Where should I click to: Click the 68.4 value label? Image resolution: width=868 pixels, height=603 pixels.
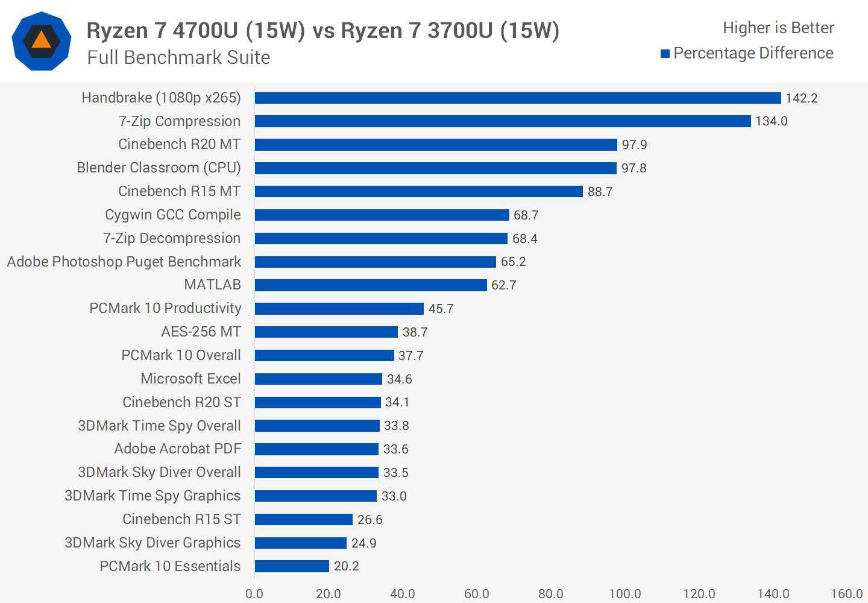click(x=525, y=239)
